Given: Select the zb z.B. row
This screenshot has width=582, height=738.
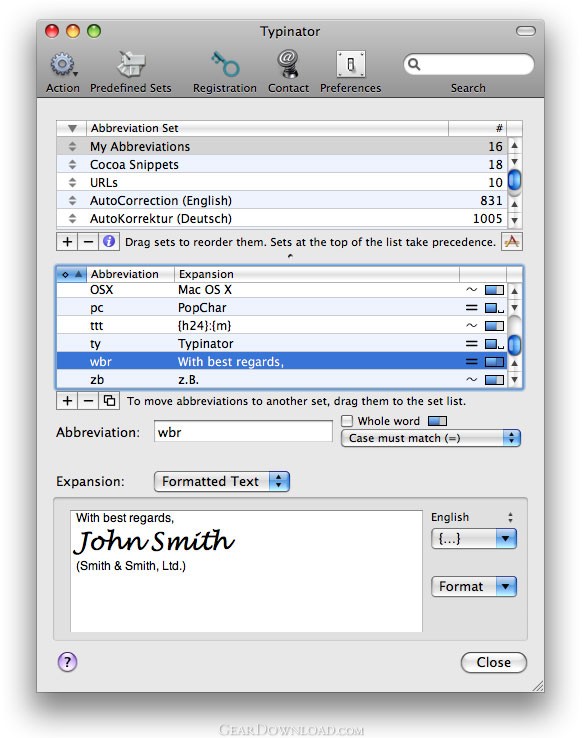Looking at the screenshot, I should coord(282,379).
